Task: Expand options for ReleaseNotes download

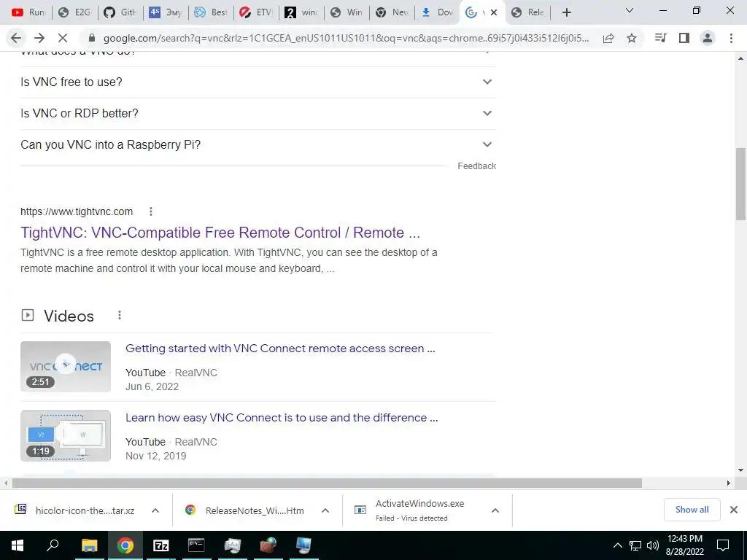Action: click(325, 510)
